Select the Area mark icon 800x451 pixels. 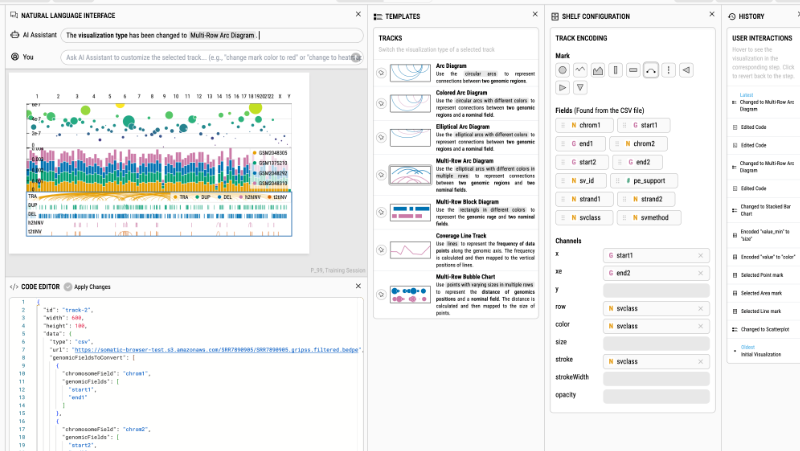[598, 70]
